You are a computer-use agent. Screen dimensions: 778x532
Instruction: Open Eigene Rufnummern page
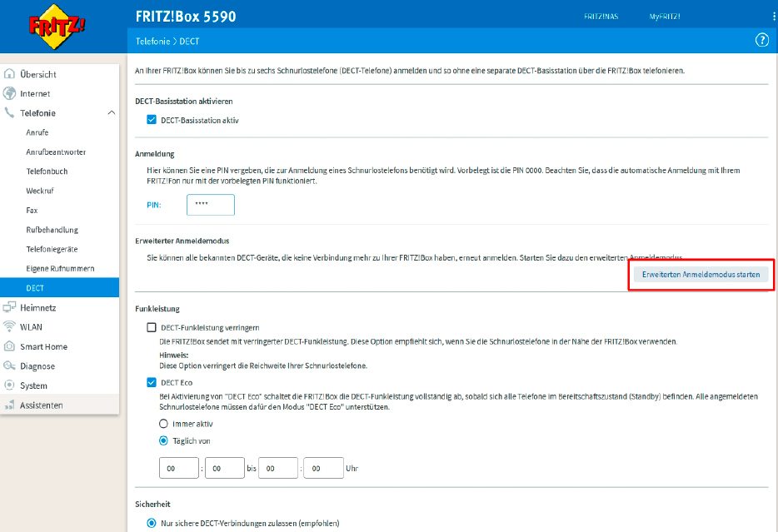coord(59,268)
